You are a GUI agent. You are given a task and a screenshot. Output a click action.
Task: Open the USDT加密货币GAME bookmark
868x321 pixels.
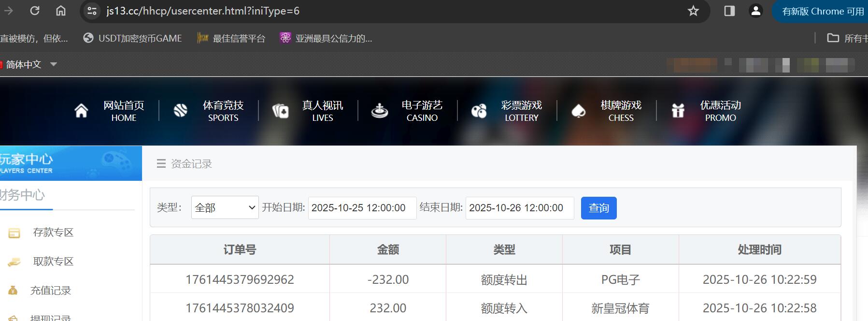click(x=133, y=38)
